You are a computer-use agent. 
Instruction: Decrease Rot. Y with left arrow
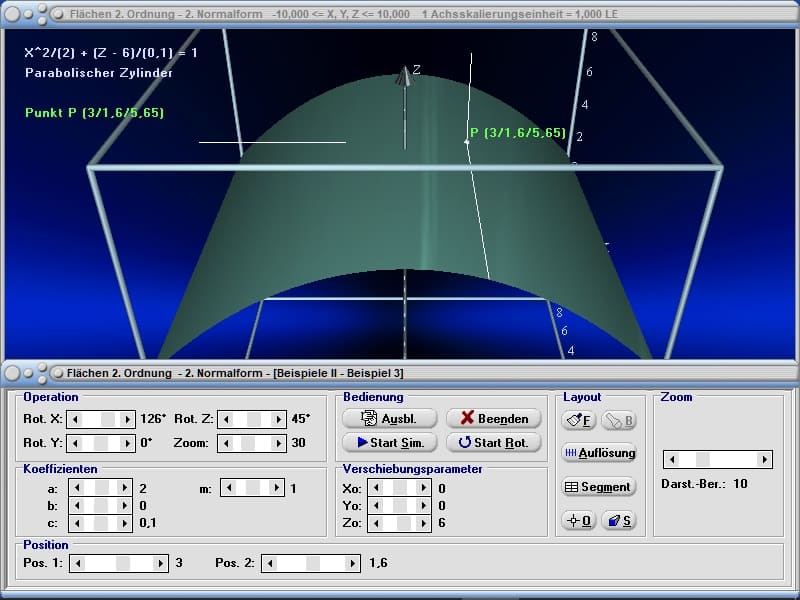tap(75, 443)
